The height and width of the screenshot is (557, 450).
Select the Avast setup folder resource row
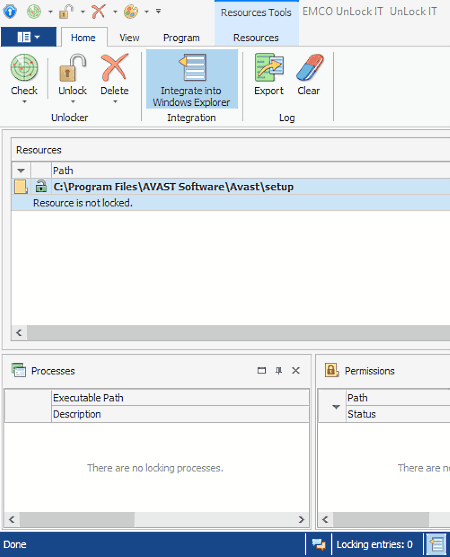(x=231, y=187)
